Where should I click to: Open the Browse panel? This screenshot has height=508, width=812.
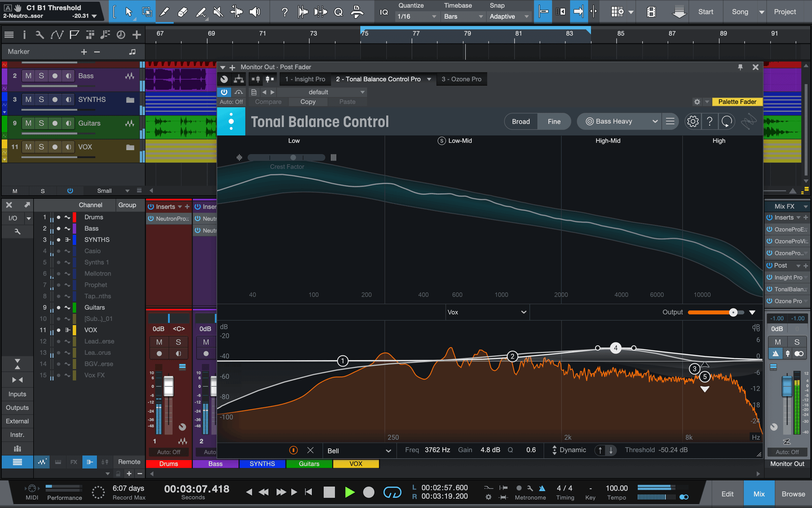tap(793, 494)
